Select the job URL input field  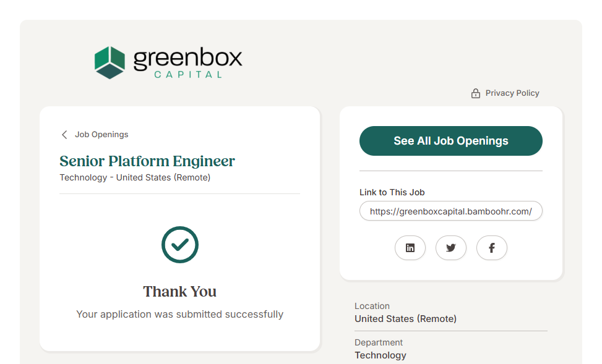(450, 211)
